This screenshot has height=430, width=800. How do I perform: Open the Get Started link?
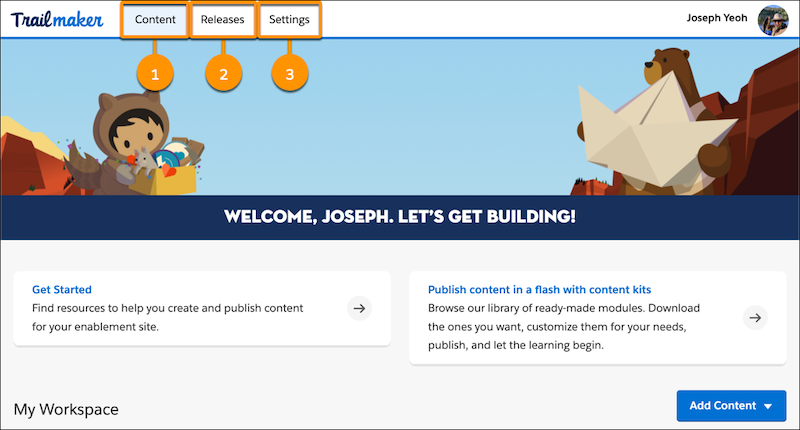[62, 290]
